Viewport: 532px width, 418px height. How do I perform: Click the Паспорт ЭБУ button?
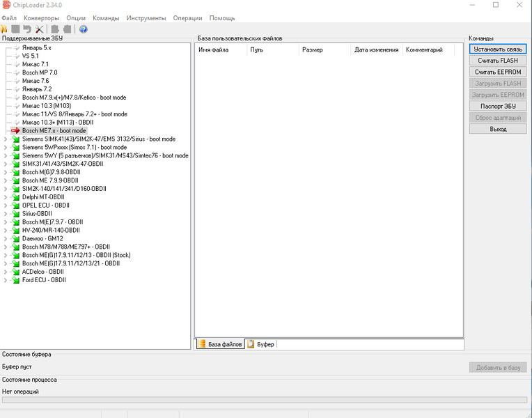click(497, 106)
